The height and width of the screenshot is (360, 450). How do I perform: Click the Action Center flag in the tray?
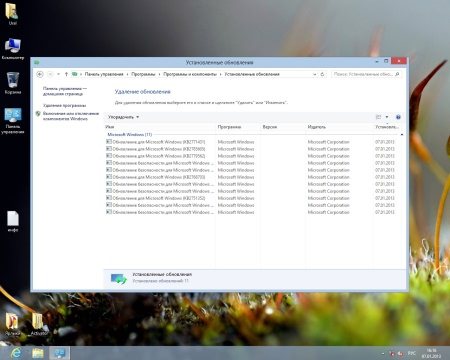(x=392, y=353)
